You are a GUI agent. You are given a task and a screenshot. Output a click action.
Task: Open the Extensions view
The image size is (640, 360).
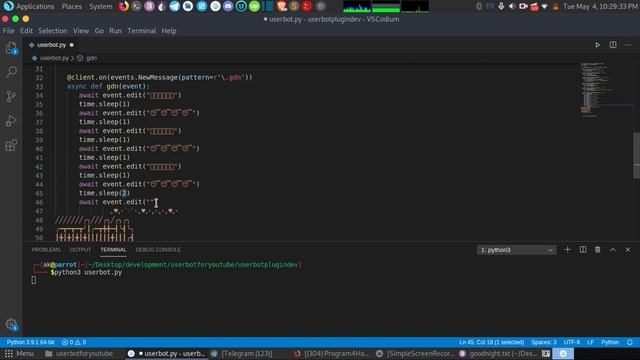pyautogui.click(x=11, y=145)
